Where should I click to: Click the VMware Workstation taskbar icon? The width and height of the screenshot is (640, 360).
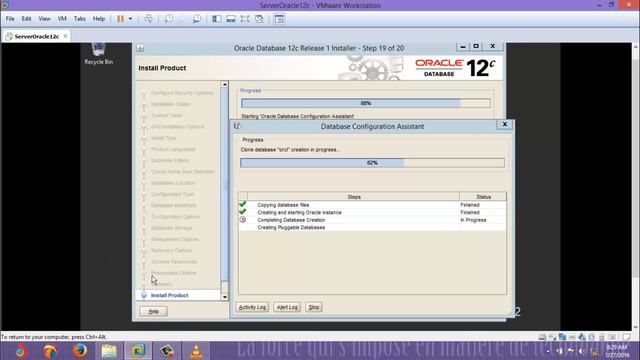tap(138, 351)
